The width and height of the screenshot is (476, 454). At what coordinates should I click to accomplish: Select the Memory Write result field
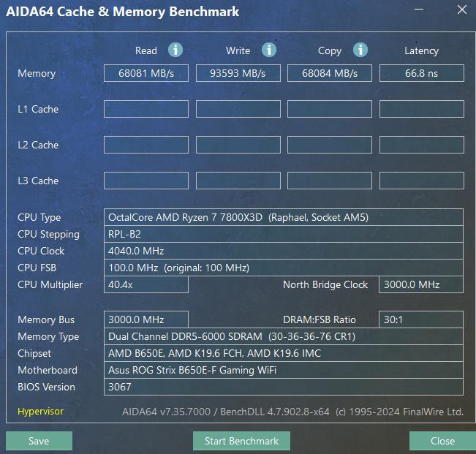pyautogui.click(x=238, y=73)
